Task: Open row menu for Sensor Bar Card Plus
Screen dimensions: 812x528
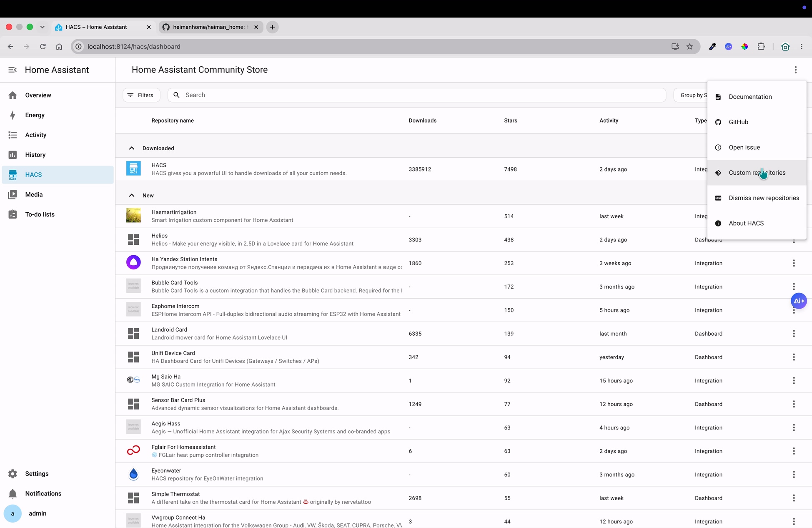Action: coord(794,404)
